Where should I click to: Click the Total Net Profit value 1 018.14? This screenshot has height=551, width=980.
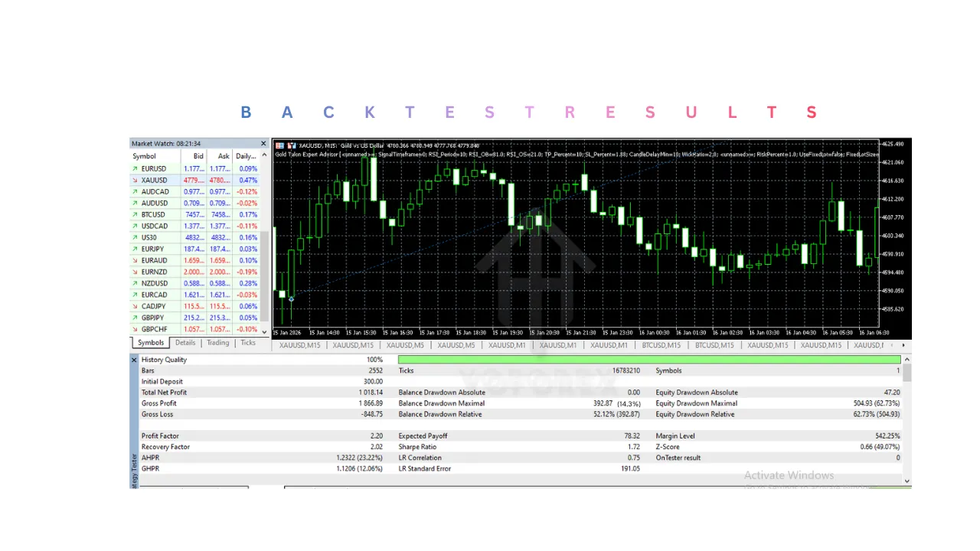coord(371,393)
